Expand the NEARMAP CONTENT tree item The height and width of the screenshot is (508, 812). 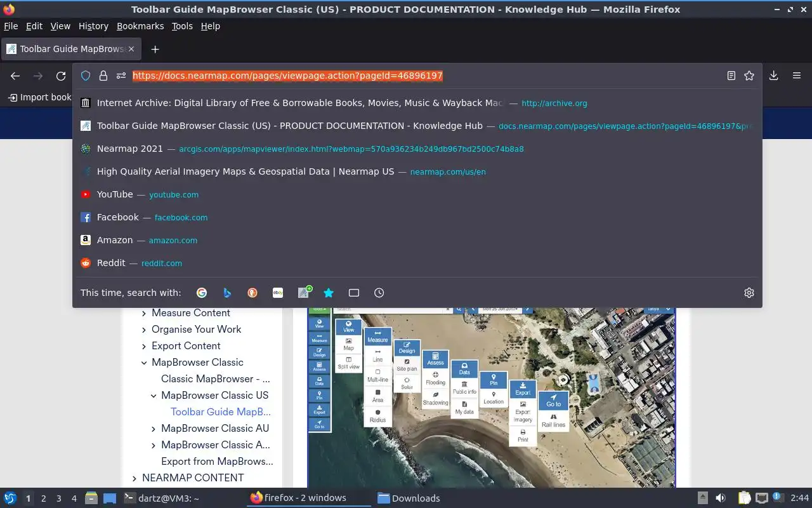click(x=134, y=478)
